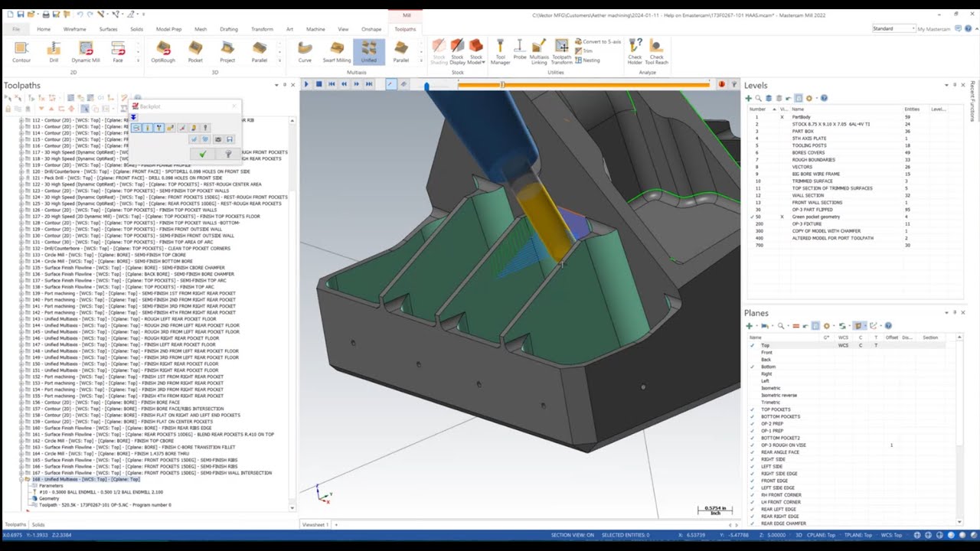This screenshot has width=980, height=551.
Task: Expand the 2D toolpaths gallery
Action: coord(137,60)
